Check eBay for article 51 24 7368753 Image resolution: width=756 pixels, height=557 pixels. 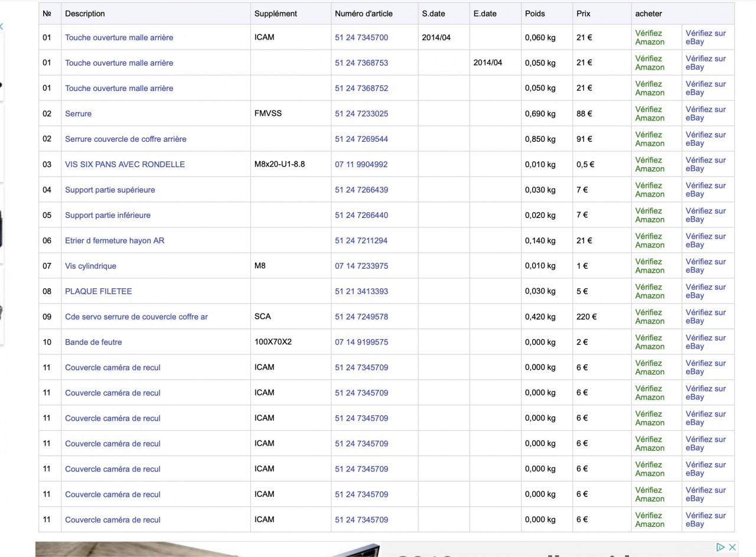(x=706, y=63)
